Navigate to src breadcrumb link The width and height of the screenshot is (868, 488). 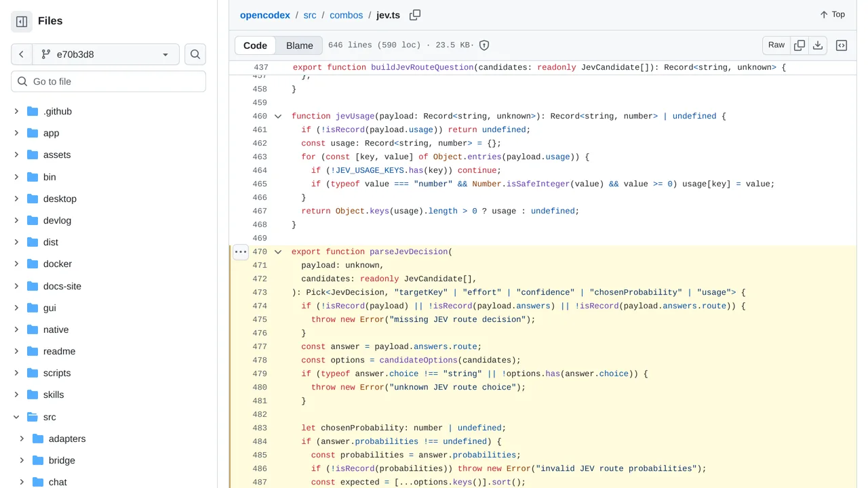tap(310, 15)
